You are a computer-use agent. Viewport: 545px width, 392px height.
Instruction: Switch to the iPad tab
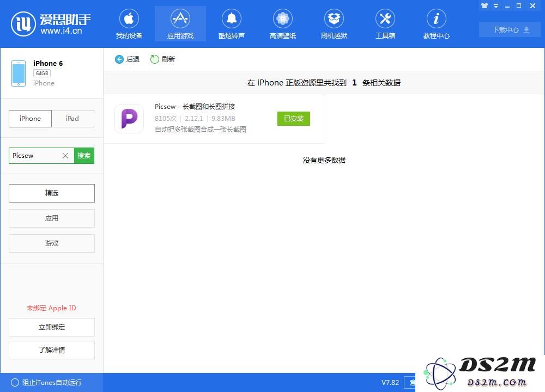[x=72, y=118]
